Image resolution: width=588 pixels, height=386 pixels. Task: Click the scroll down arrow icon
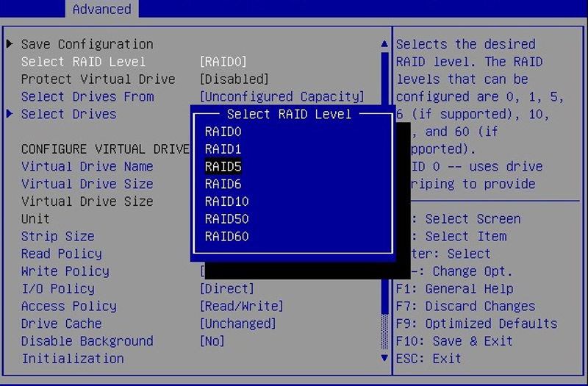coord(384,358)
